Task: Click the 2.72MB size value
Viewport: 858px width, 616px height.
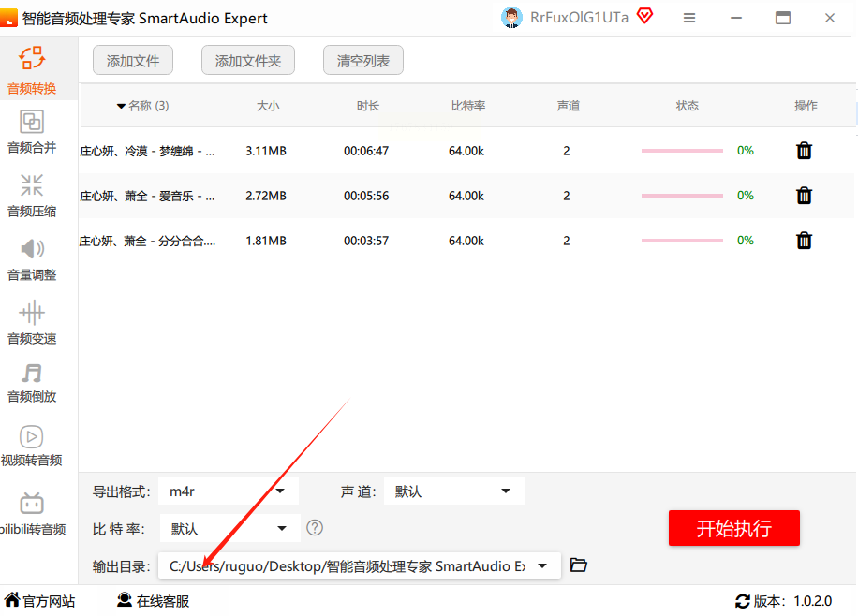Action: 266,196
